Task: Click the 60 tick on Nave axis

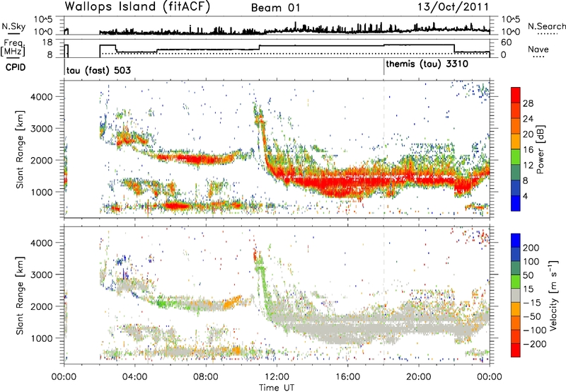Action: coord(506,42)
